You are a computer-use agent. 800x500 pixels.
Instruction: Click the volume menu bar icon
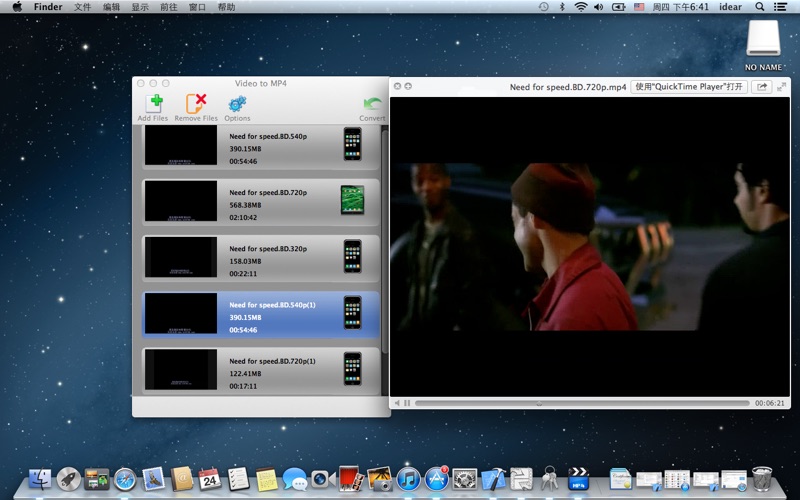pyautogui.click(x=599, y=7)
